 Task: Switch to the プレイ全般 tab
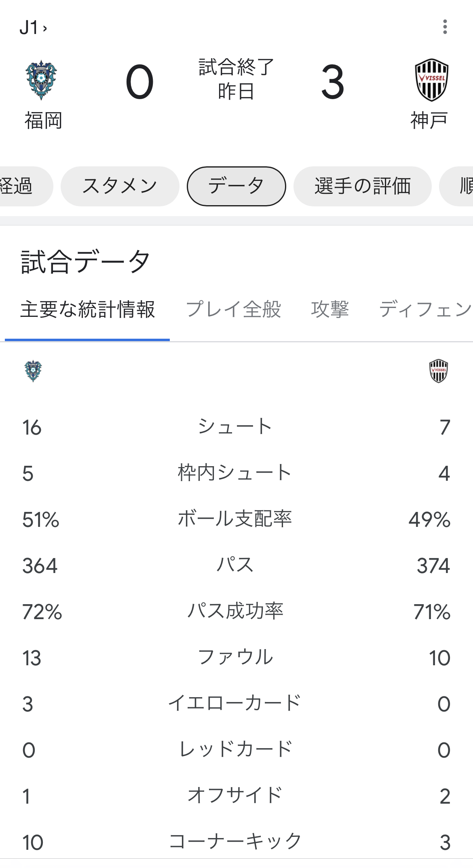coord(233,310)
